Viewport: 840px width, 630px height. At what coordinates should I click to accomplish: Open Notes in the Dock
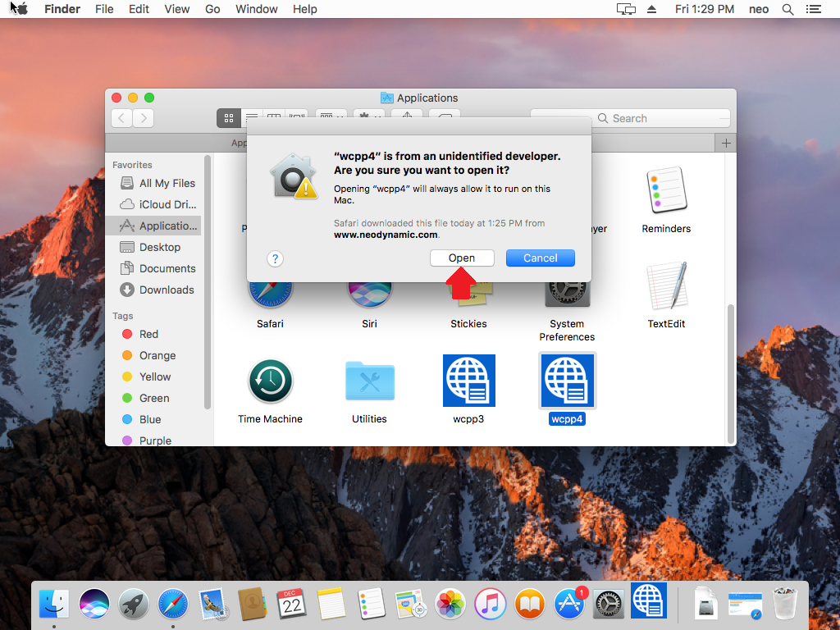coord(331,604)
